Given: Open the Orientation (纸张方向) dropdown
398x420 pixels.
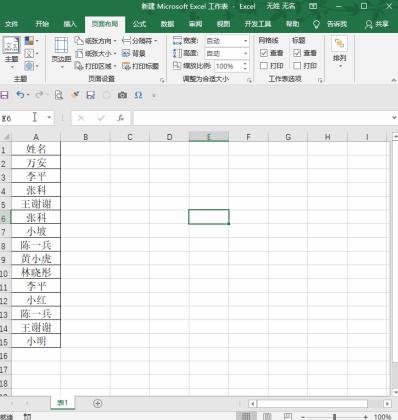Looking at the screenshot, I should click(96, 41).
